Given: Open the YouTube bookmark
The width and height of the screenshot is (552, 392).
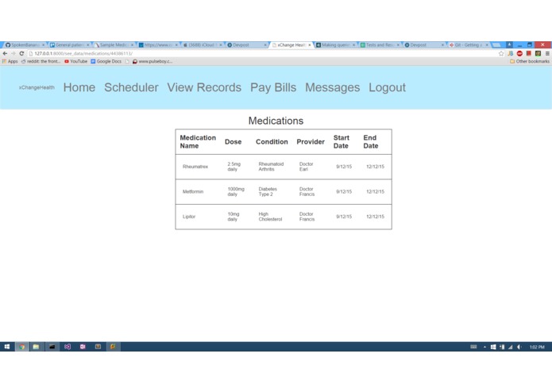Looking at the screenshot, I should pyautogui.click(x=75, y=61).
